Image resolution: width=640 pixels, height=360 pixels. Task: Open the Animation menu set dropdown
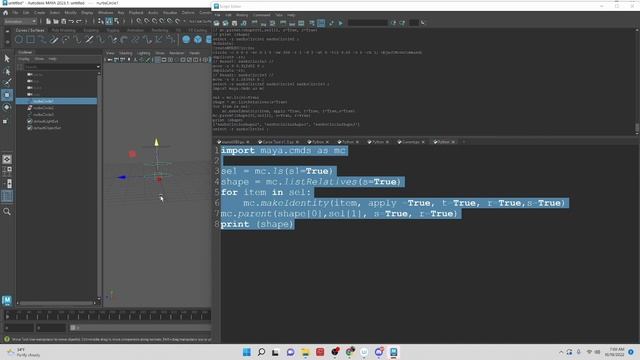pos(20,22)
